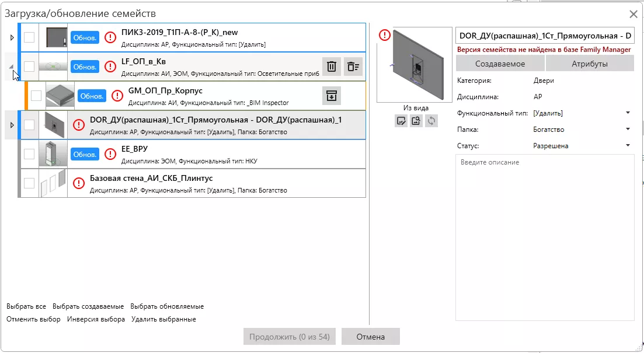This screenshot has width=644, height=353.
Task: Check the GM_ОП_Пр_Корпус family checkbox
Action: click(x=36, y=96)
